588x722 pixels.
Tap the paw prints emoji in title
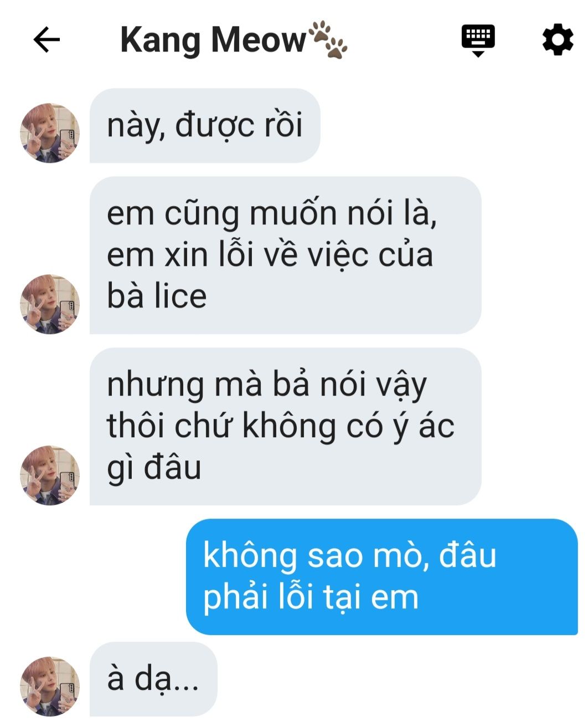pyautogui.click(x=328, y=40)
